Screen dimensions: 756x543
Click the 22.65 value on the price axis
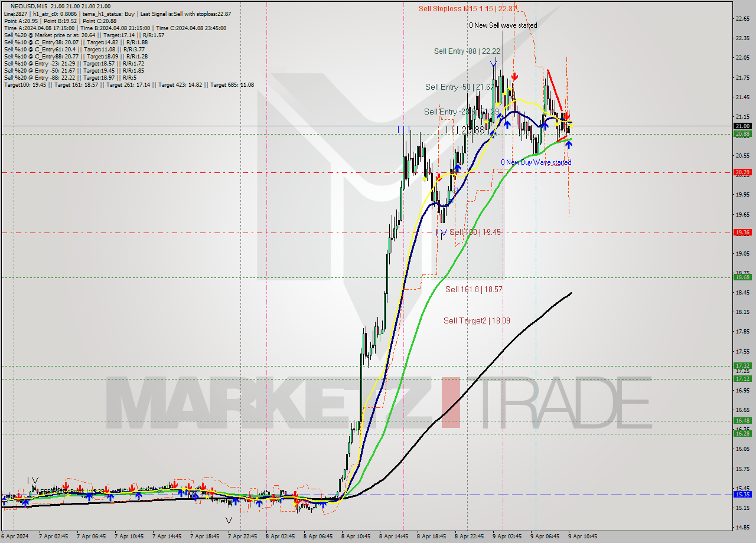pyautogui.click(x=742, y=18)
